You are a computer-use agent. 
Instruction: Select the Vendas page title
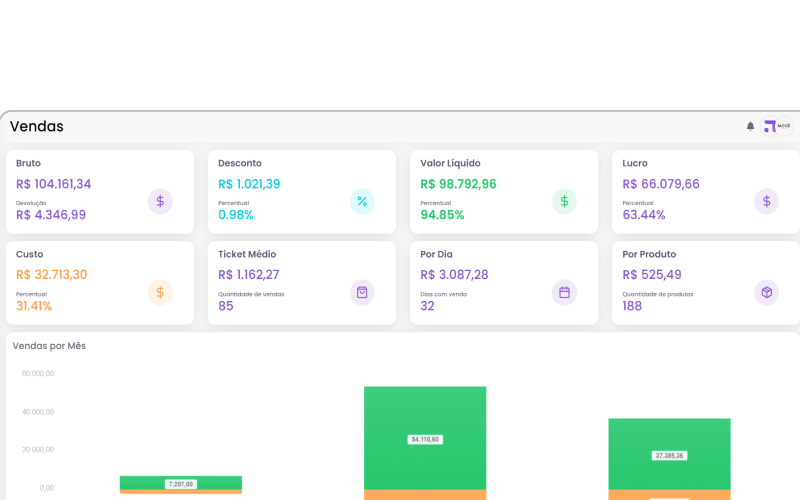click(x=37, y=127)
